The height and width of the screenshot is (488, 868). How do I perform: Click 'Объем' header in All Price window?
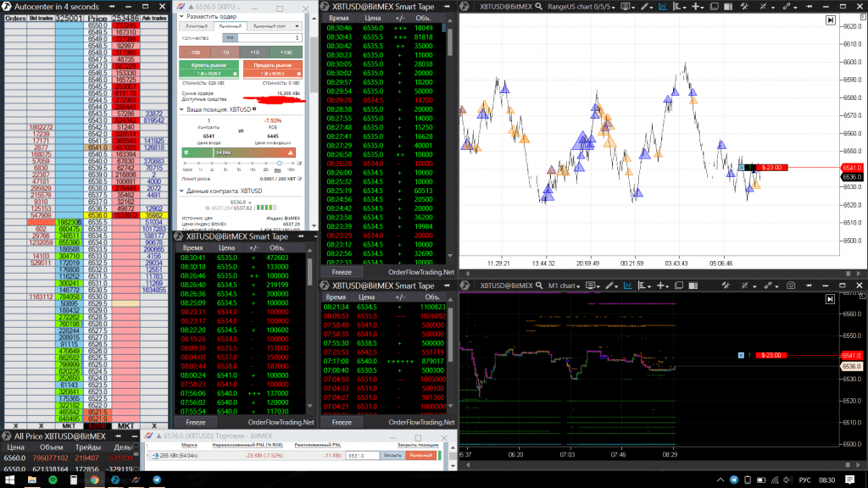(51, 447)
